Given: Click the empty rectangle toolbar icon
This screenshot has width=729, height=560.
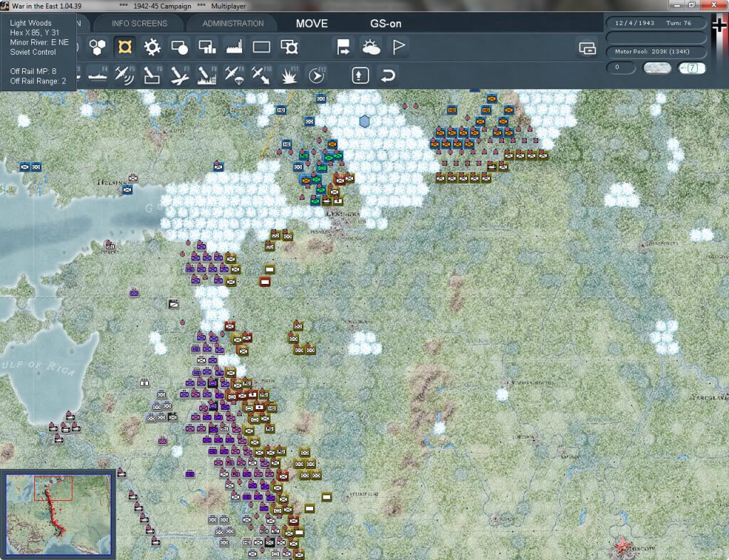Looking at the screenshot, I should click(261, 47).
